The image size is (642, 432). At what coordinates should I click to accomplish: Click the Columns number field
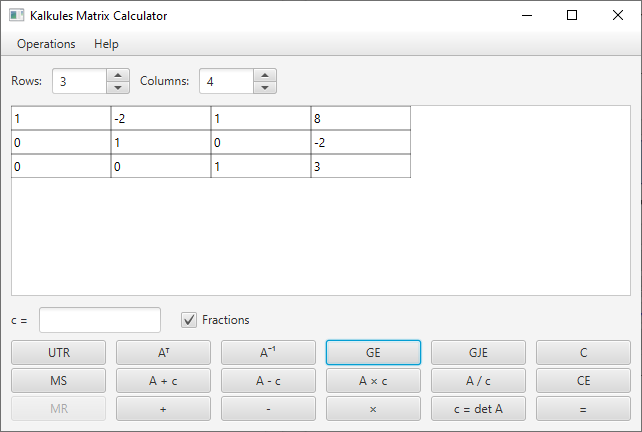tap(227, 81)
